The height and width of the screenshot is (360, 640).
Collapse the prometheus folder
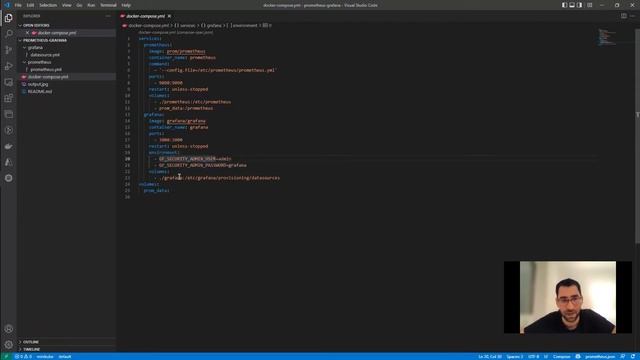pyautogui.click(x=39, y=62)
